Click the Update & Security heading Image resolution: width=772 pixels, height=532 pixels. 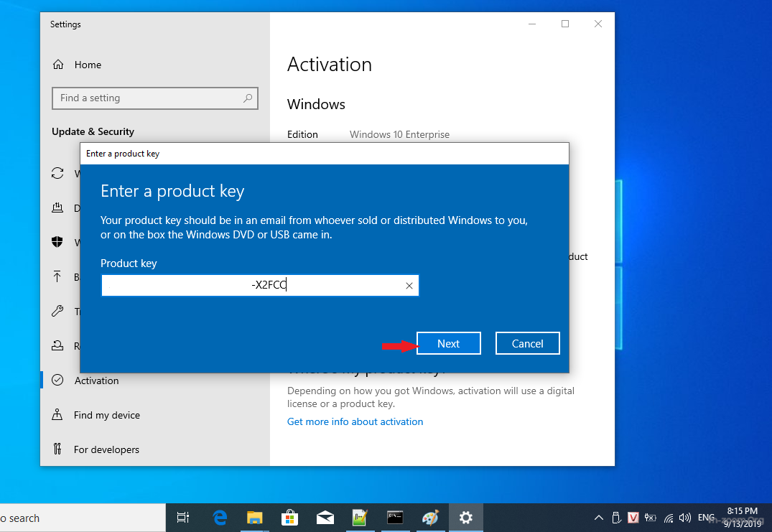93,131
